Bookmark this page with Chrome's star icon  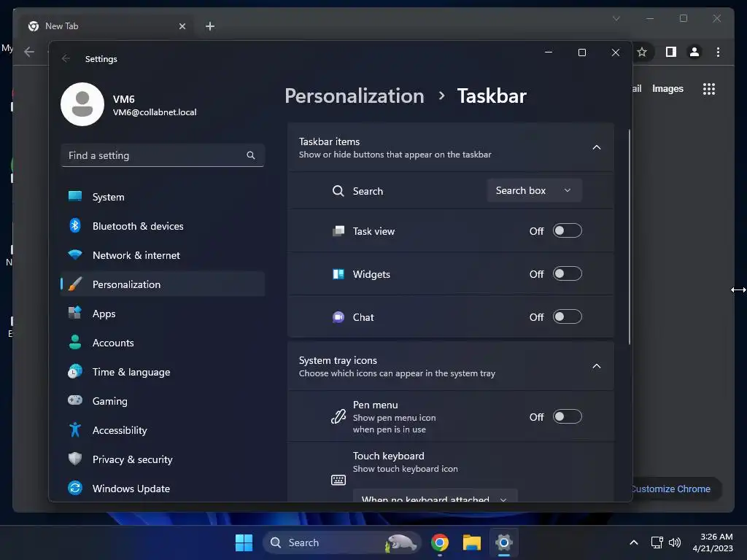tap(642, 52)
